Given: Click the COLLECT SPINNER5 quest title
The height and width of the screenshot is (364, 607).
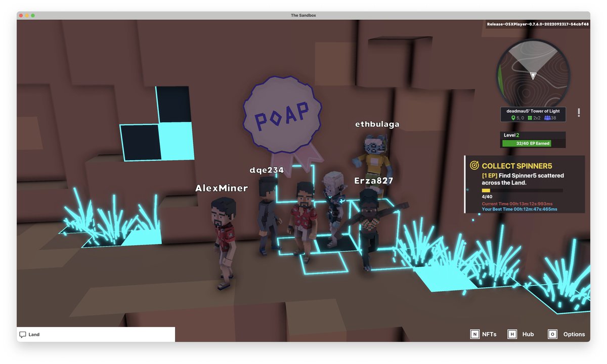Looking at the screenshot, I should point(516,166).
